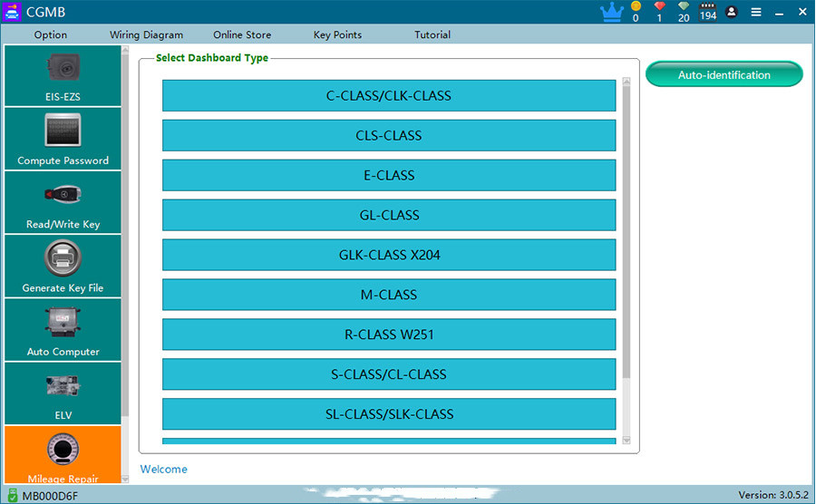Open the Online Store menu
The width and height of the screenshot is (816, 504).
point(242,34)
